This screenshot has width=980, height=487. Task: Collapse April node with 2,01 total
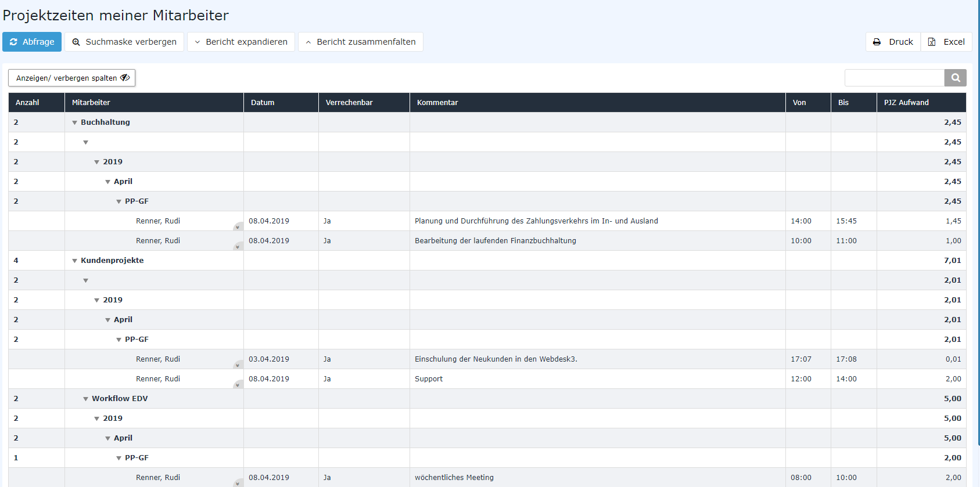(107, 320)
